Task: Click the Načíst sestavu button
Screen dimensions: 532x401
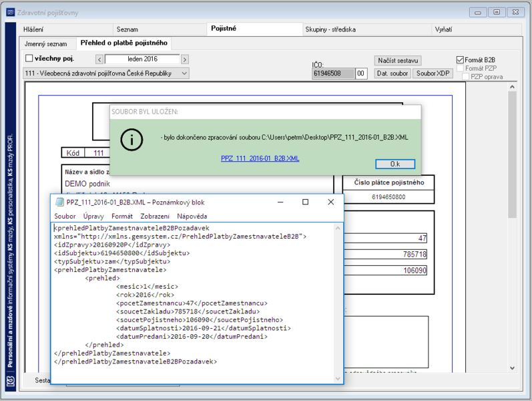Action: point(398,61)
